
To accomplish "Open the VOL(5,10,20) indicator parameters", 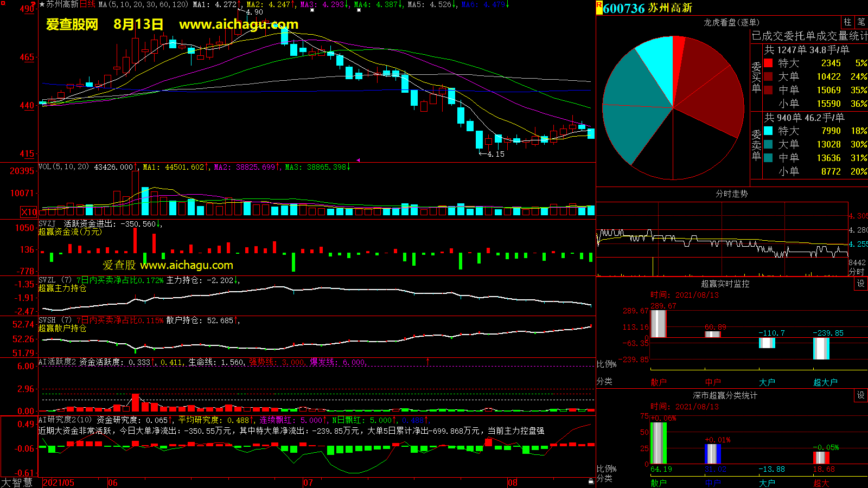I will tap(63, 167).
